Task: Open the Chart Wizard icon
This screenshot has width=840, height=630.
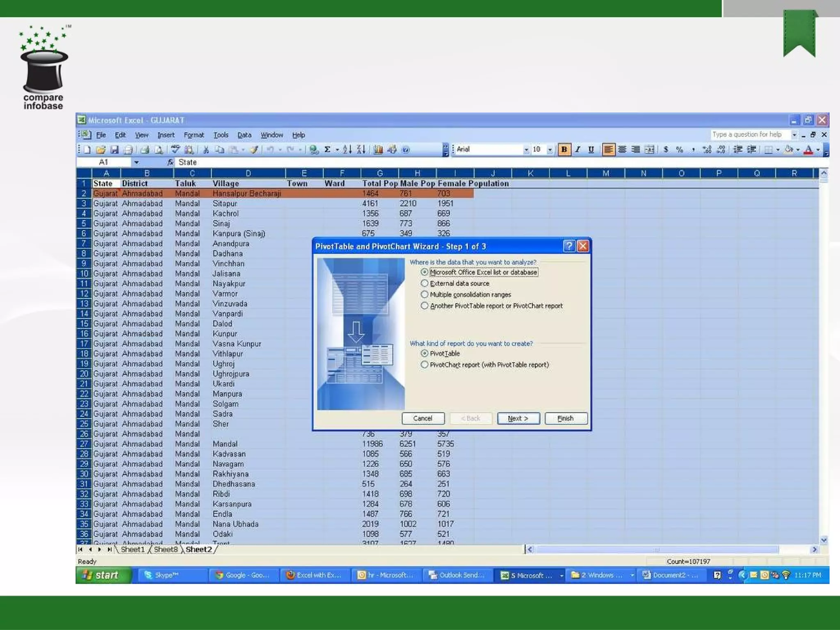Action: (x=378, y=150)
